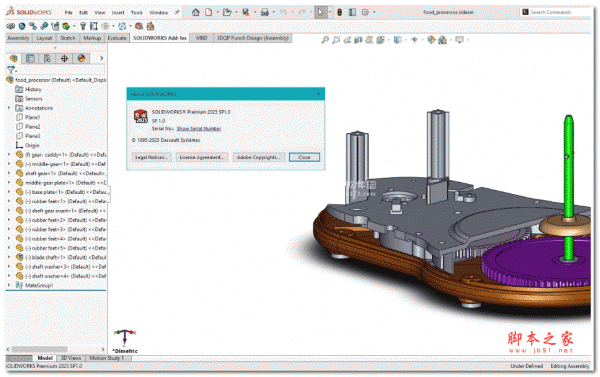Open the Tools menu
The image size is (600, 377).
click(x=137, y=13)
